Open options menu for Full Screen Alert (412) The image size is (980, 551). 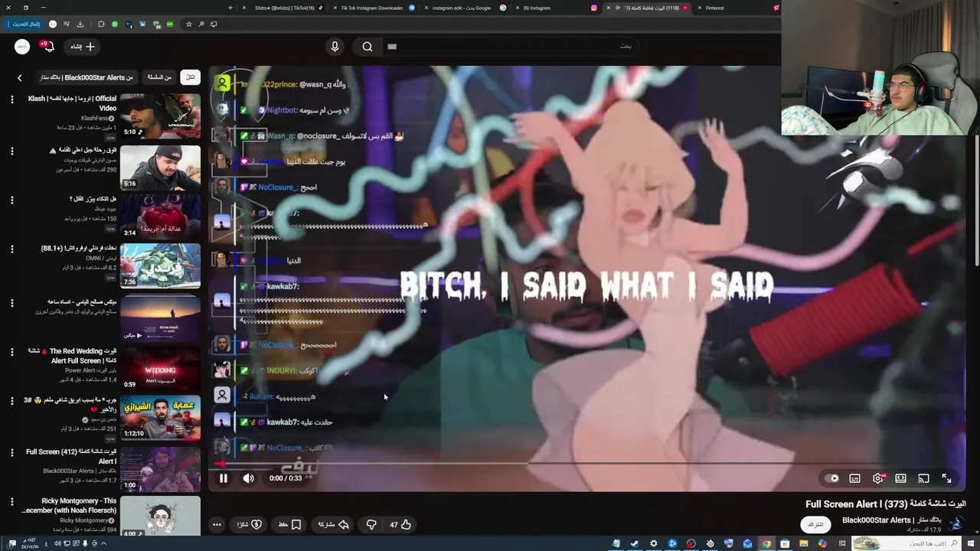pos(12,453)
